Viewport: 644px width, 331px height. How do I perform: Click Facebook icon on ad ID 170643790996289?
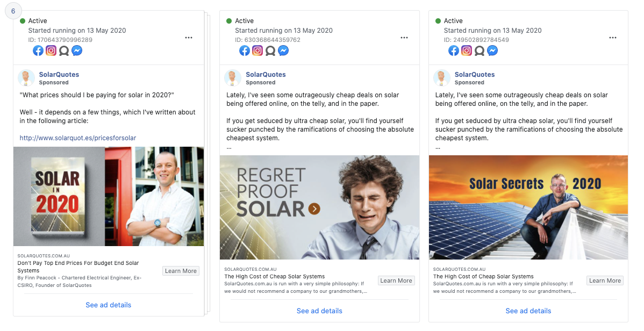(38, 51)
